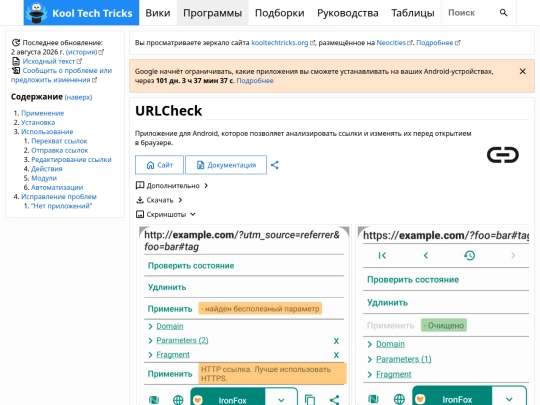Go to Действия in contents
The height and width of the screenshot is (405, 540).
click(x=46, y=169)
